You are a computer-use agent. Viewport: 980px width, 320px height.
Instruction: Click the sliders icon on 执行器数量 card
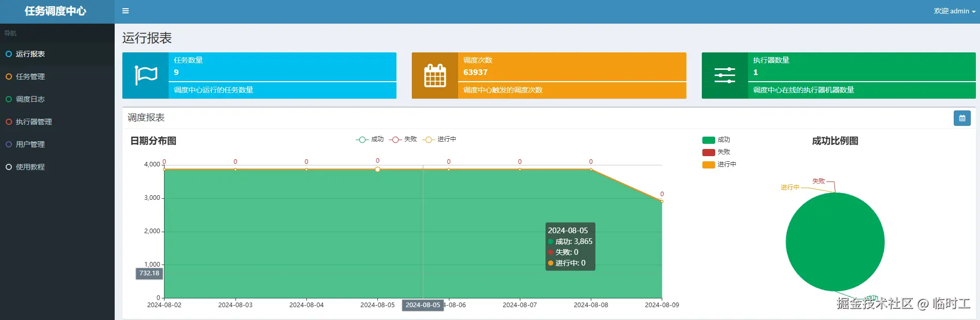(x=724, y=76)
